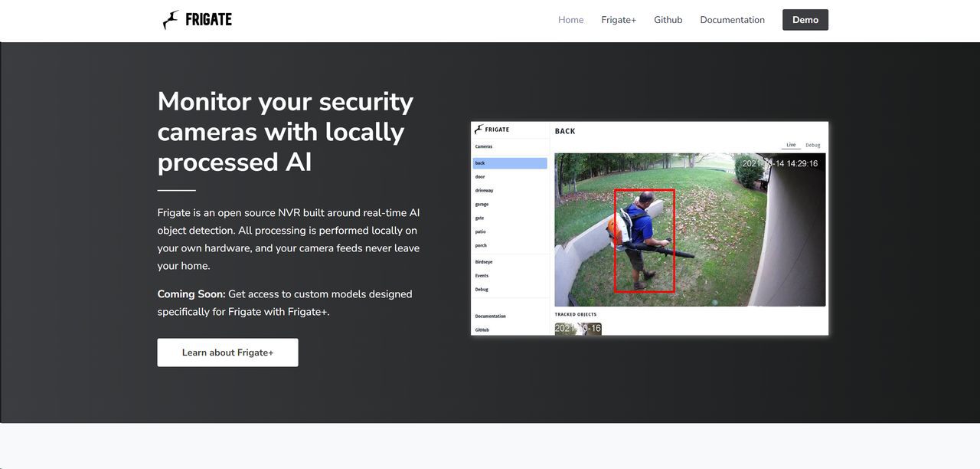The image size is (980, 469).
Task: Open Documentation from the top navigation
Action: pyautogui.click(x=732, y=20)
